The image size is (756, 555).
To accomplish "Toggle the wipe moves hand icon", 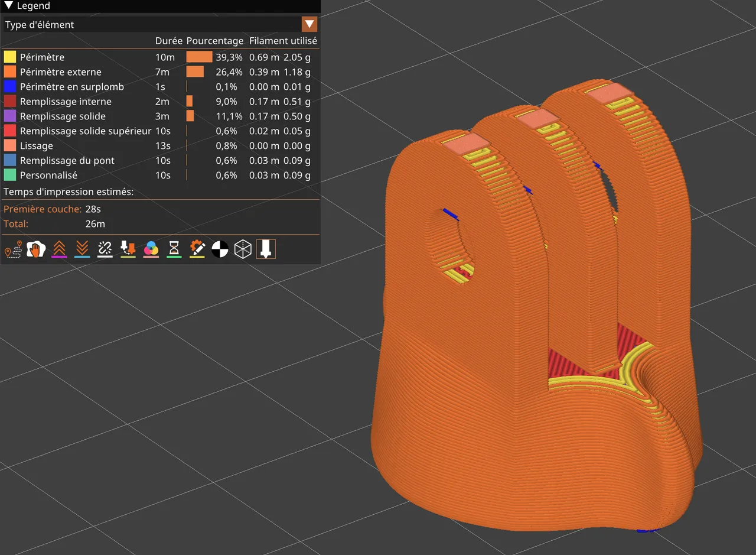I will pos(37,249).
